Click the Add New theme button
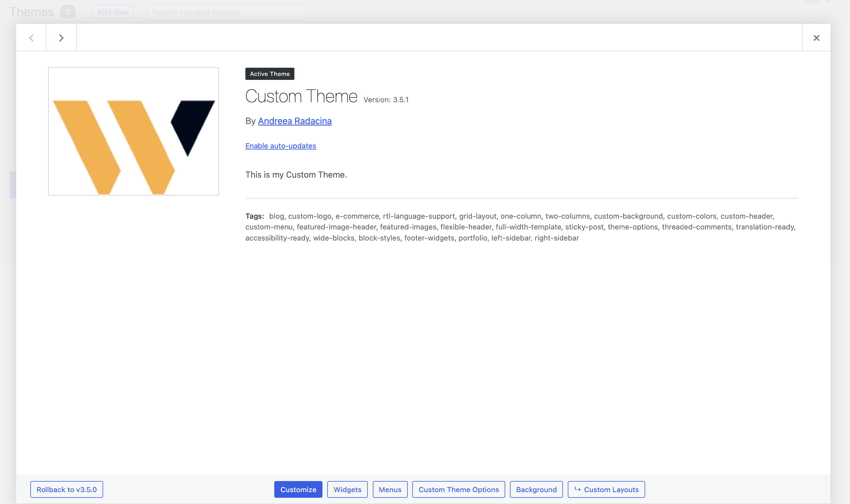 pos(113,12)
